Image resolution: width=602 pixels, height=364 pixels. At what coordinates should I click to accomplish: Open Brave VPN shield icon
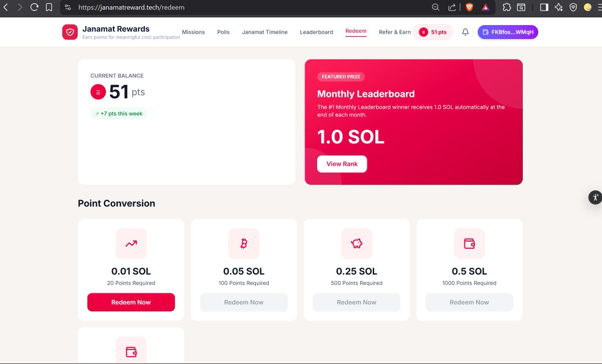pos(573,7)
